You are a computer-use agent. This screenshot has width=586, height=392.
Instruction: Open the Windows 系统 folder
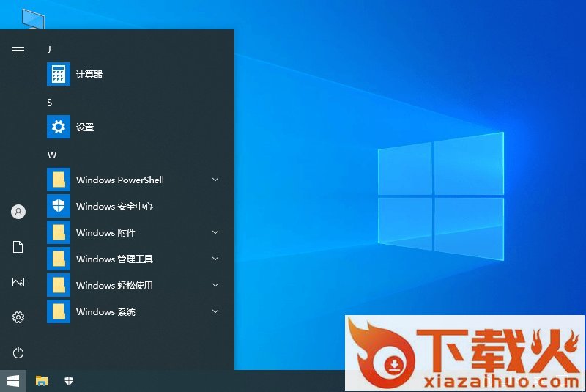tap(105, 311)
